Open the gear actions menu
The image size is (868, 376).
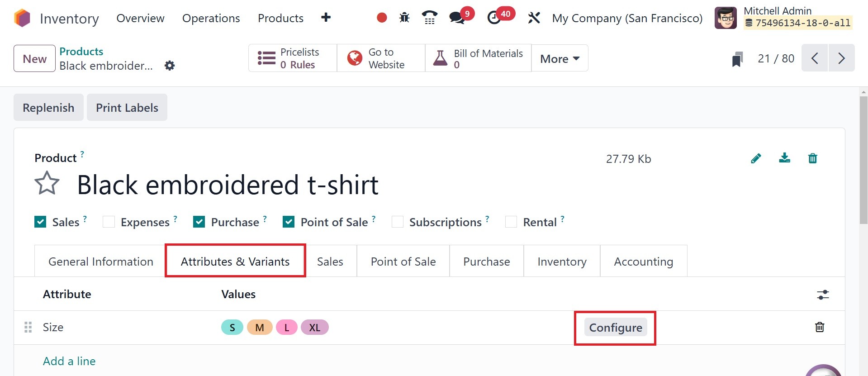pos(170,66)
